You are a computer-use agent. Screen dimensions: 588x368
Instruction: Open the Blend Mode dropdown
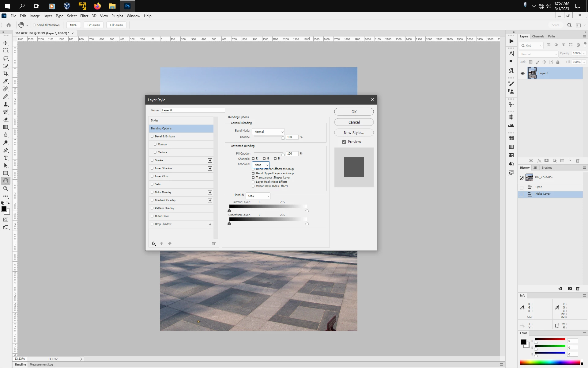pyautogui.click(x=268, y=132)
